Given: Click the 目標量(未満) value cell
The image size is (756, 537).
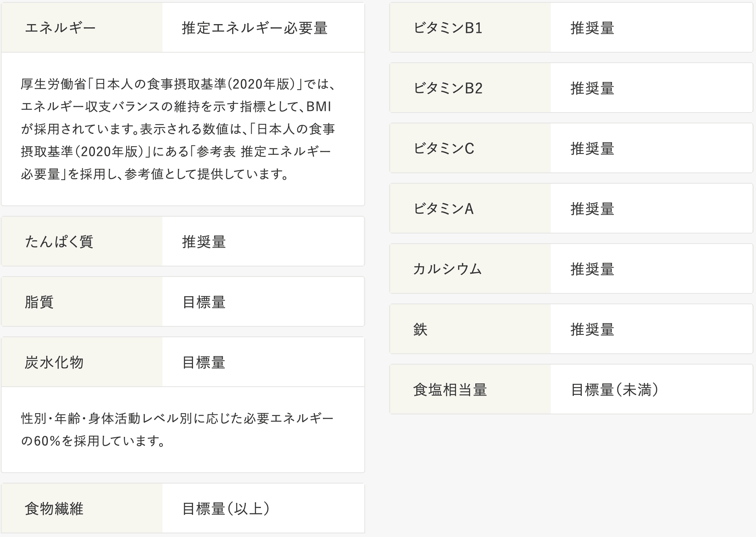Looking at the screenshot, I should click(x=614, y=389).
